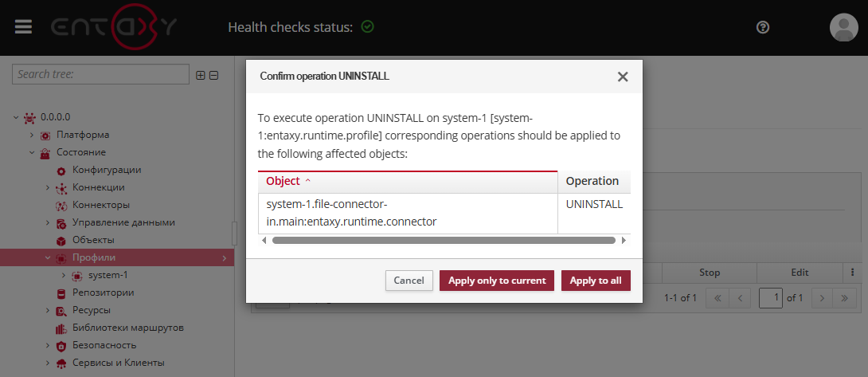Go to next table page
The image size is (868, 377).
tap(822, 298)
